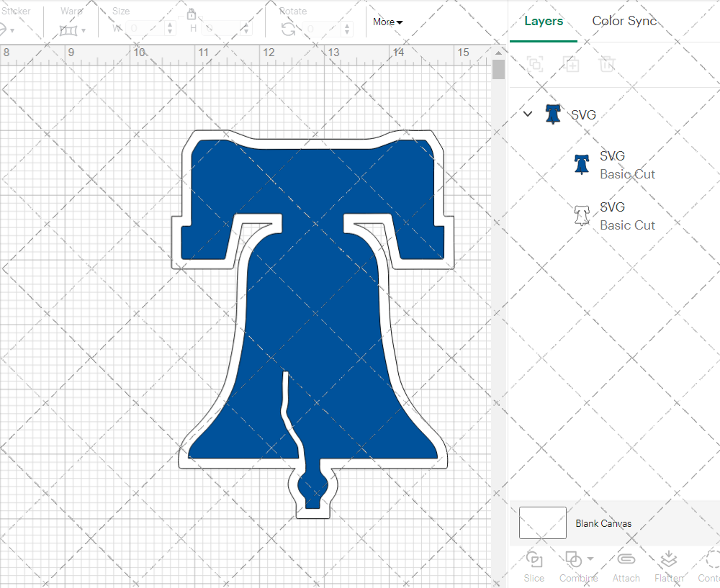Collapse the SVG group layer
720x588 pixels.
[x=528, y=114]
